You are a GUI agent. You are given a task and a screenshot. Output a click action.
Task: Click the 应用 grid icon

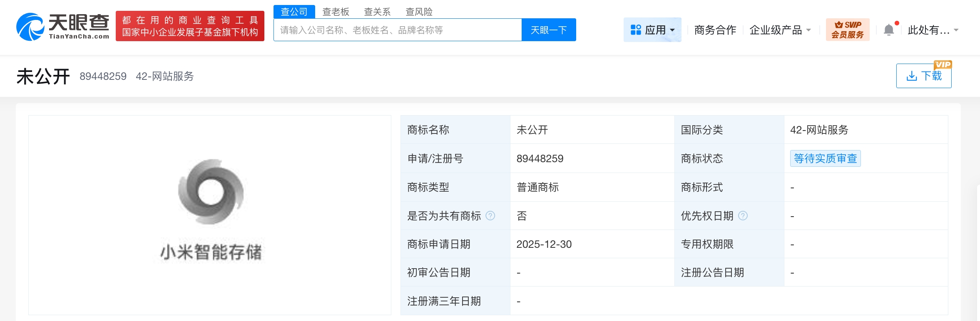636,30
